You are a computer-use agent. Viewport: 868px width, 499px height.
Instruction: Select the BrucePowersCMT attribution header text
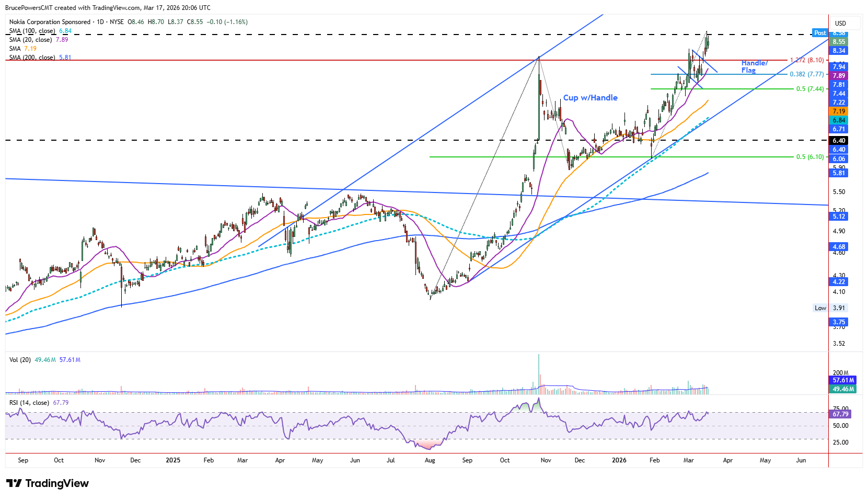point(108,8)
